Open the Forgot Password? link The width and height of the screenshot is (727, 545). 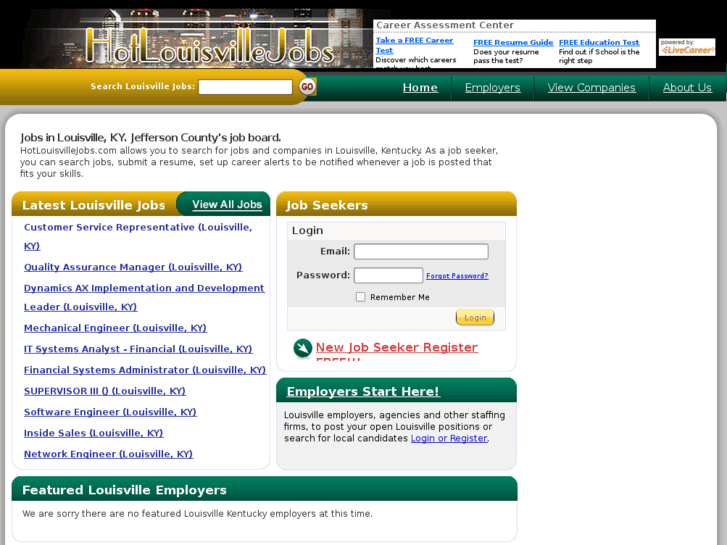tap(457, 276)
